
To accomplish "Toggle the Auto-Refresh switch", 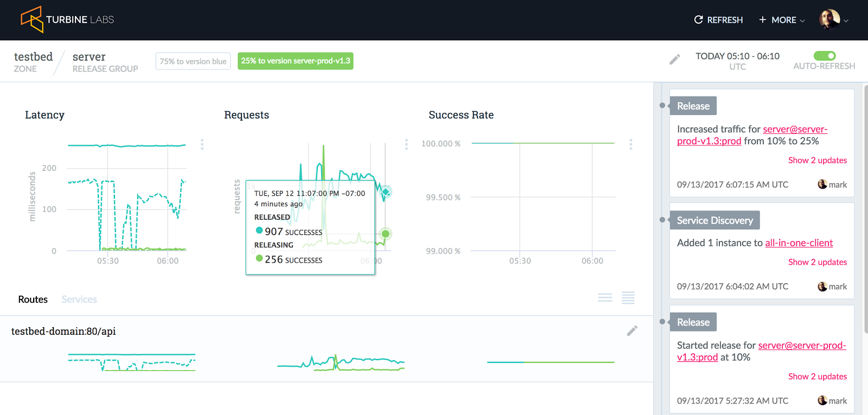I will click(x=825, y=56).
